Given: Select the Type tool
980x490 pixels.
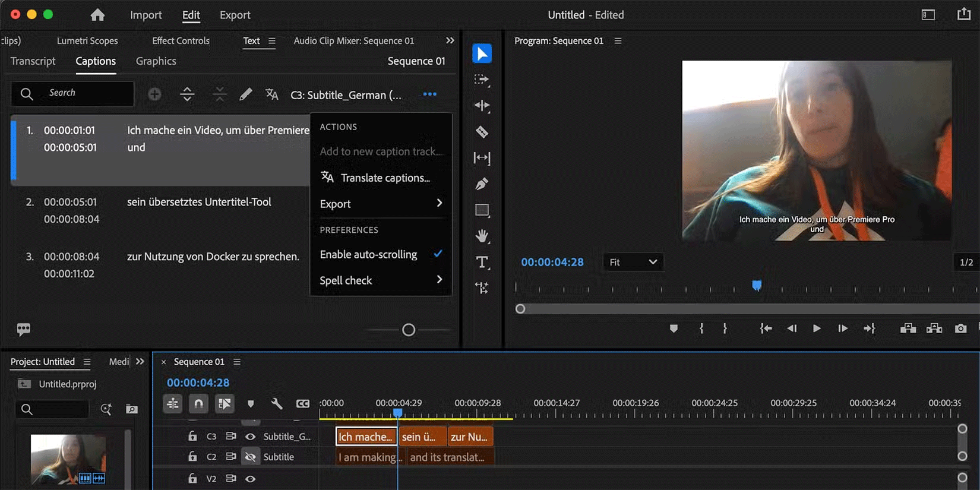Looking at the screenshot, I should pos(482,263).
